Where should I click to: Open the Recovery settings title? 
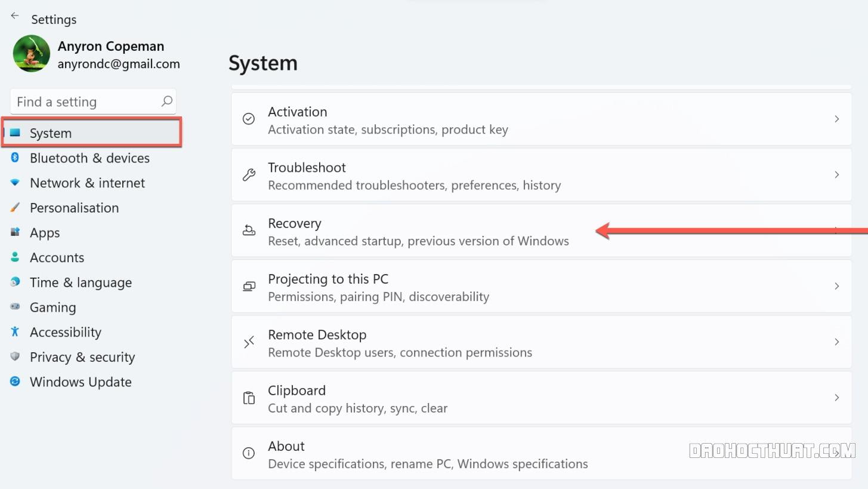point(294,223)
